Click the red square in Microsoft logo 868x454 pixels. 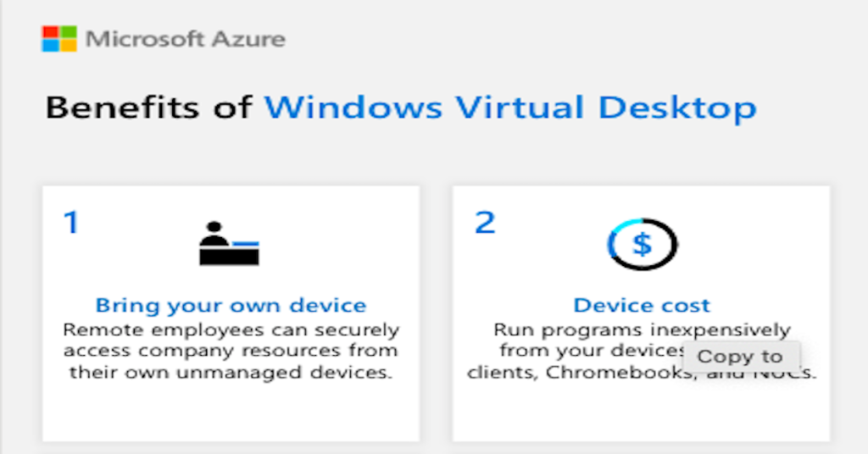click(51, 31)
